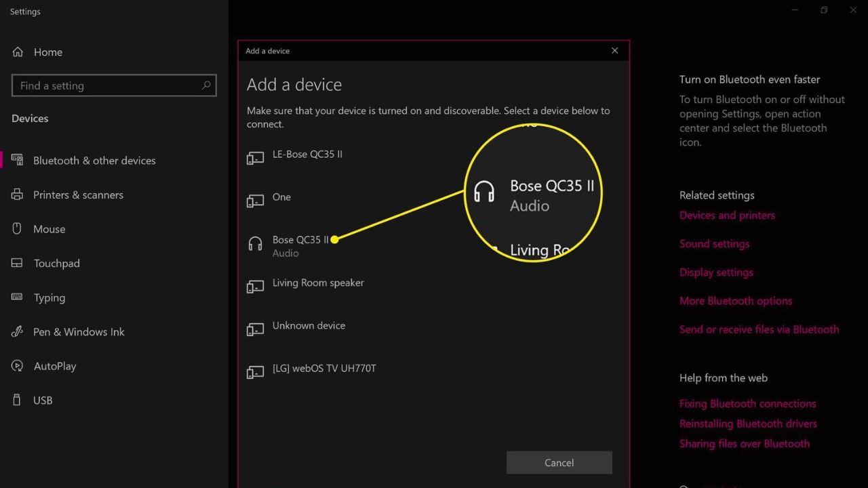Click the AutoPlay icon in sidebar
Screen dimensions: 868x488
click(17, 365)
